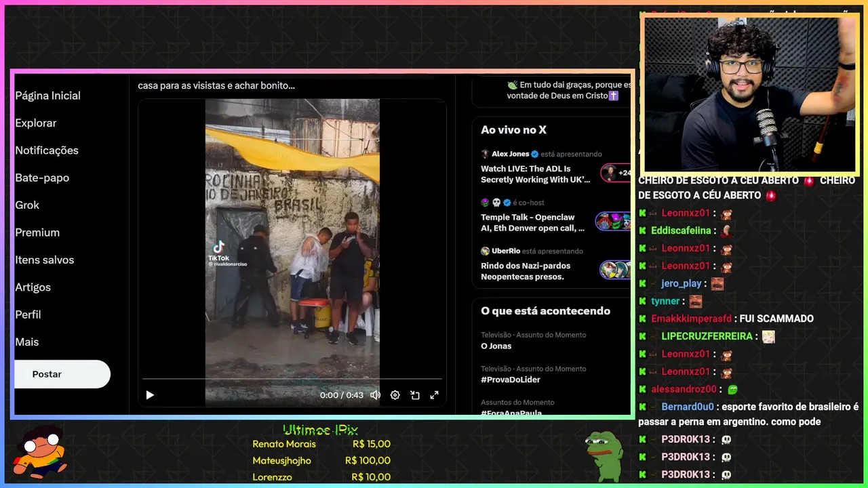Open Grok from the sidebar
This screenshot has height=488, width=868.
(x=27, y=205)
